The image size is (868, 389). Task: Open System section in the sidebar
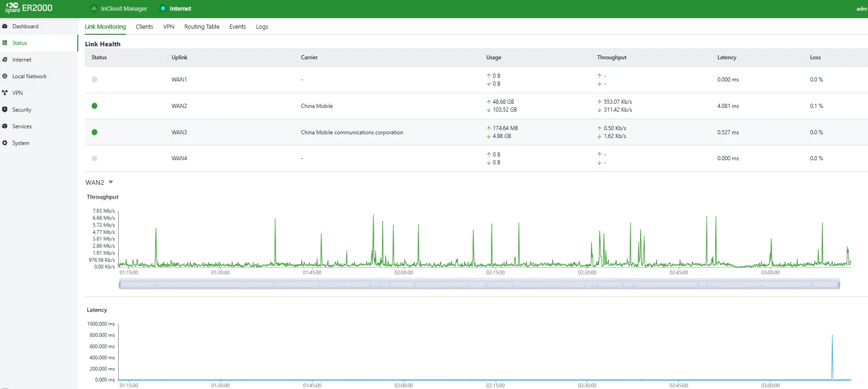(x=39, y=143)
